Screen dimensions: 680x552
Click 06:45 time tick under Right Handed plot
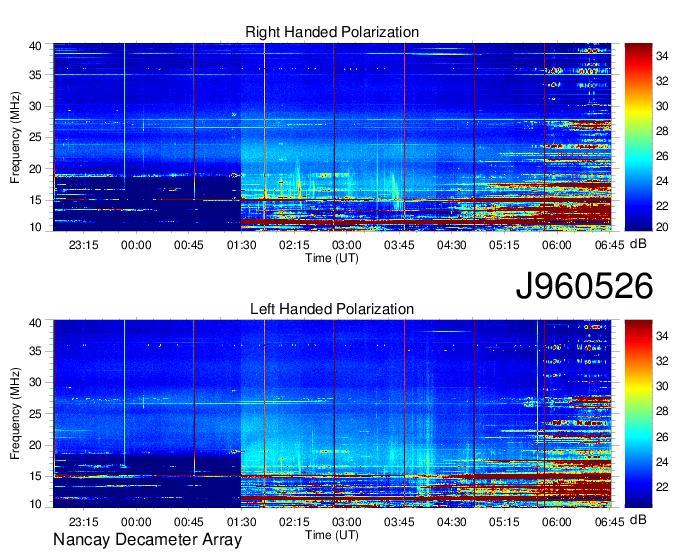click(609, 245)
